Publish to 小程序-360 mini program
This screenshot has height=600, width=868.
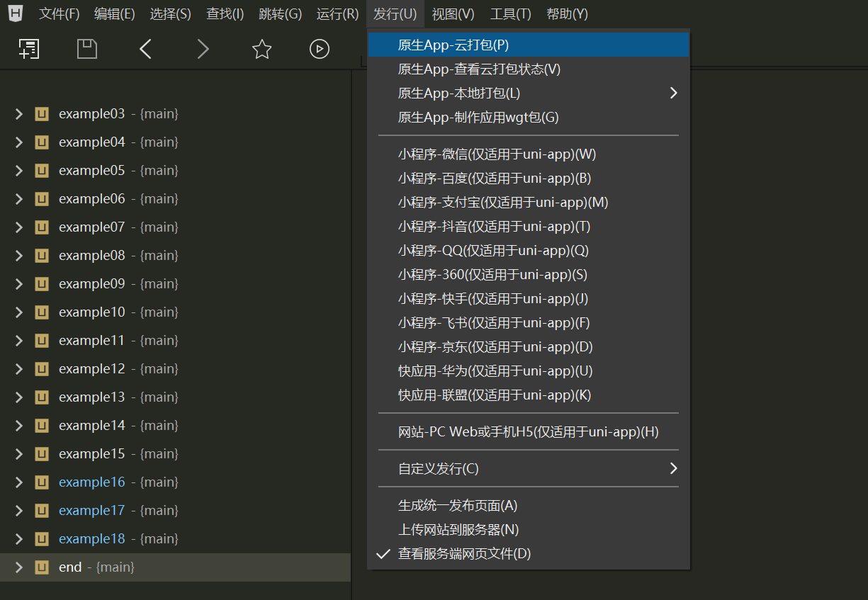(529, 275)
